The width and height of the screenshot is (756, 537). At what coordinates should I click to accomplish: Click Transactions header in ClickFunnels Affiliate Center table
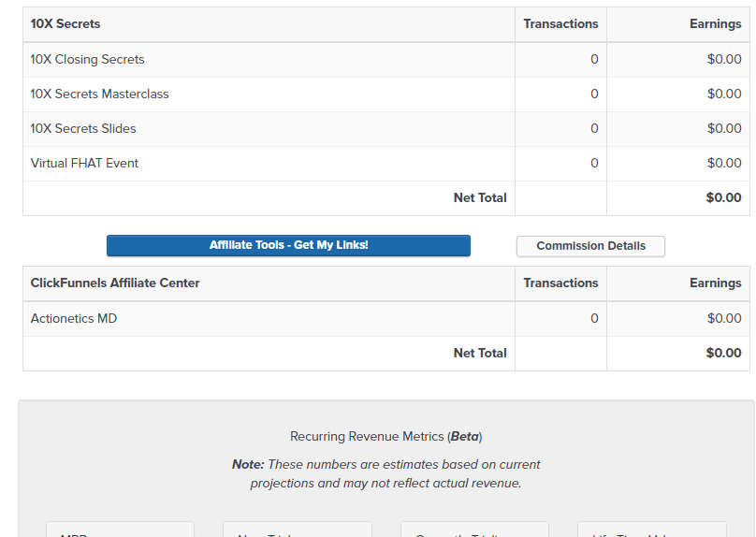(560, 283)
